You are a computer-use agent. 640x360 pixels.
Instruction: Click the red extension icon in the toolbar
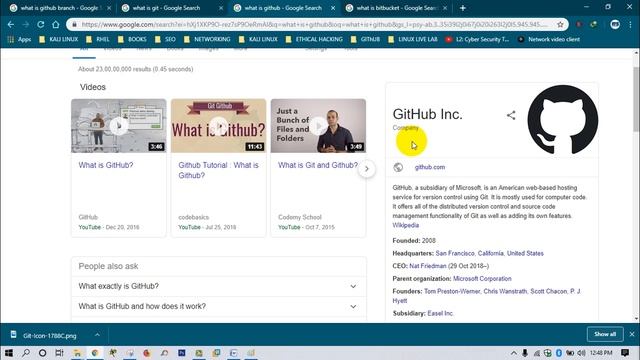click(578, 24)
